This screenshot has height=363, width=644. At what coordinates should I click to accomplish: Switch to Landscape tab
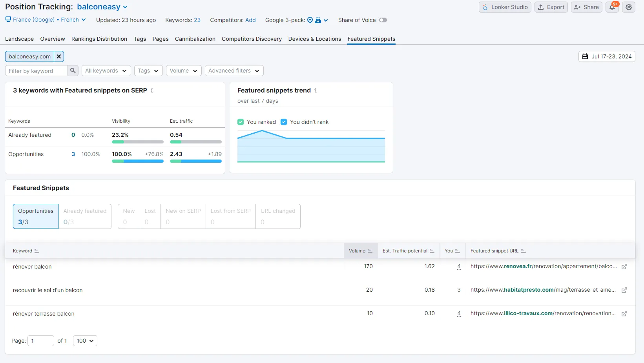19,39
